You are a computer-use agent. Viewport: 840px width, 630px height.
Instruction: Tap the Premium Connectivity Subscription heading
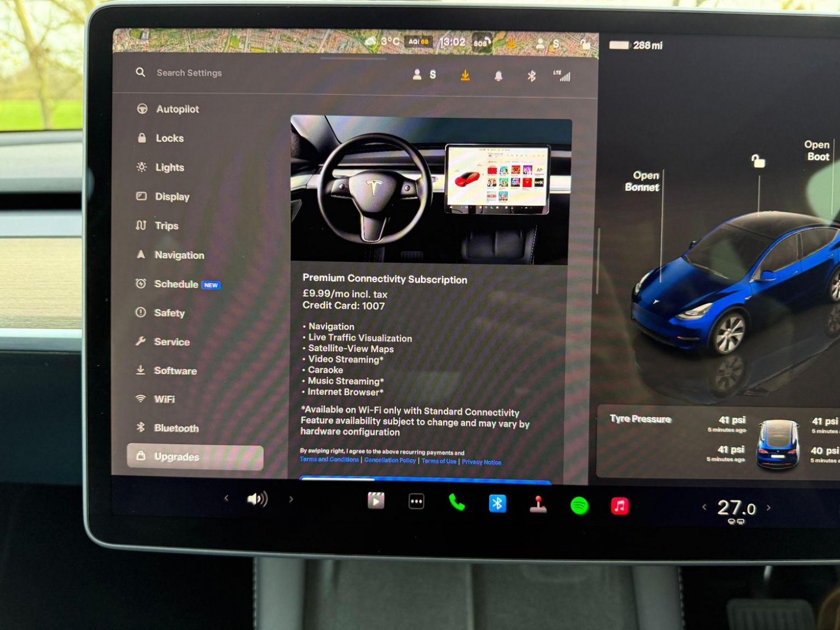coord(385,279)
